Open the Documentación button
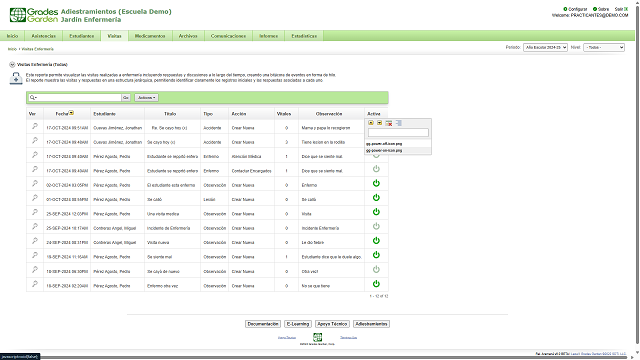 point(263,324)
